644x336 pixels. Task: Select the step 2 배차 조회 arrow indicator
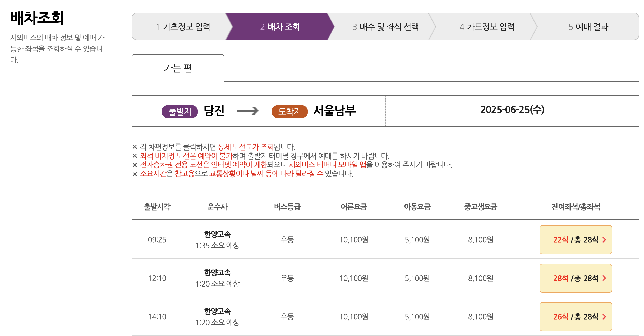point(280,26)
